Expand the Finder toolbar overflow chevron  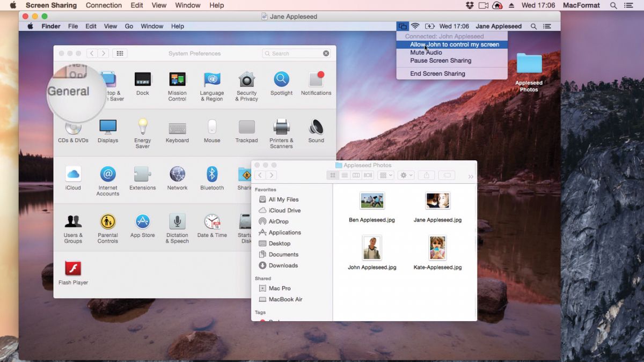point(471,176)
